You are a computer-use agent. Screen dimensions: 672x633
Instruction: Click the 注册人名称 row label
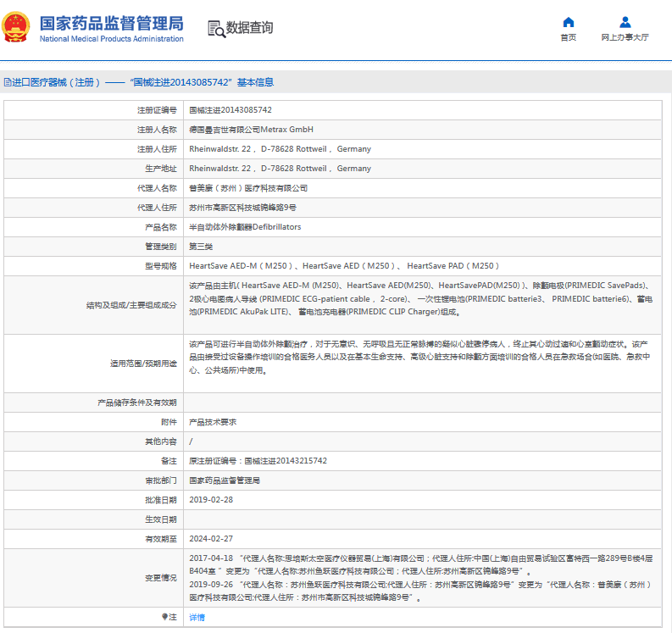(x=157, y=130)
